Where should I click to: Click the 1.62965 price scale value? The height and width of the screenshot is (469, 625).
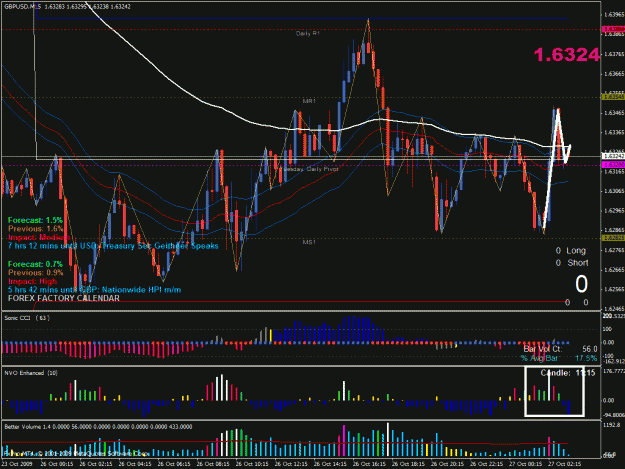614,211
